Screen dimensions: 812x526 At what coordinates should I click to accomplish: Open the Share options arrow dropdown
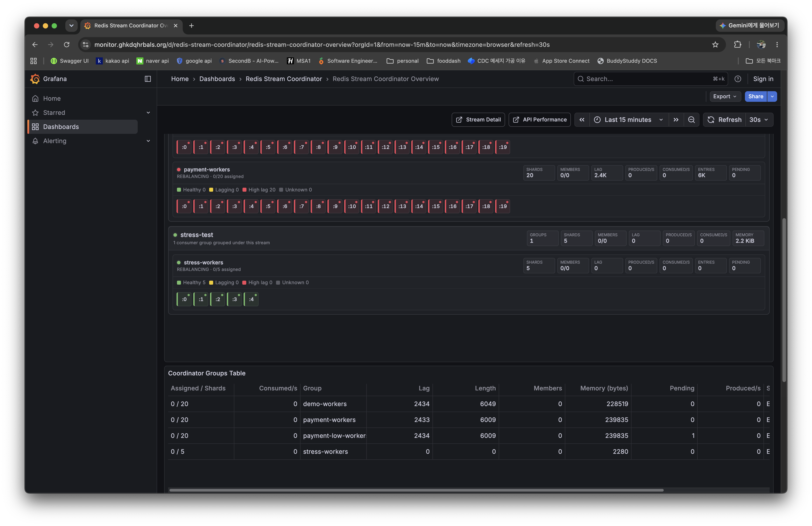click(x=772, y=96)
